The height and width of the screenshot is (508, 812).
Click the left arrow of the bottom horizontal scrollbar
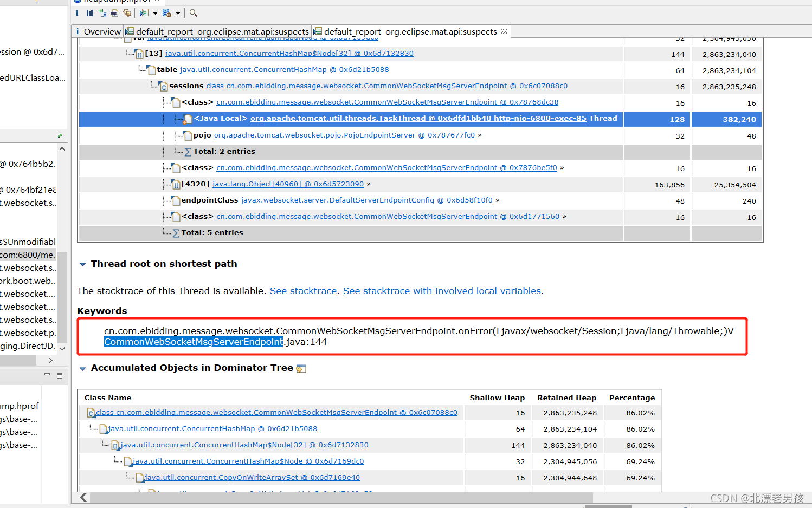(x=83, y=497)
